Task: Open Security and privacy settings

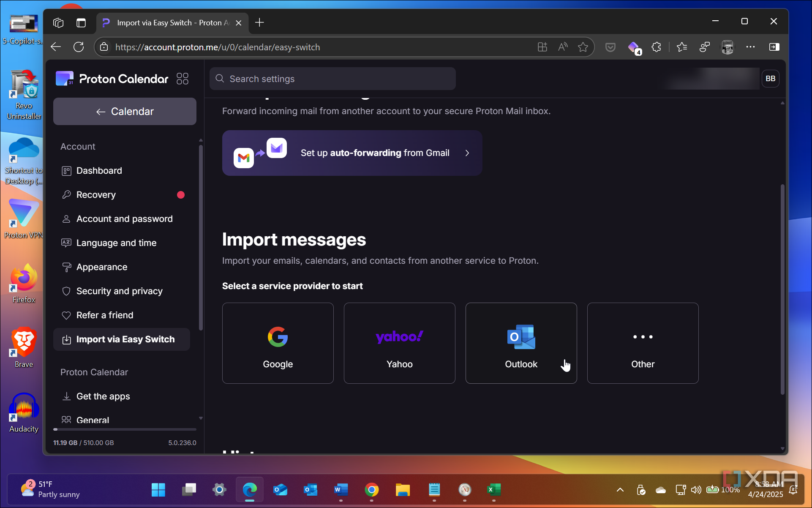Action: point(122,291)
